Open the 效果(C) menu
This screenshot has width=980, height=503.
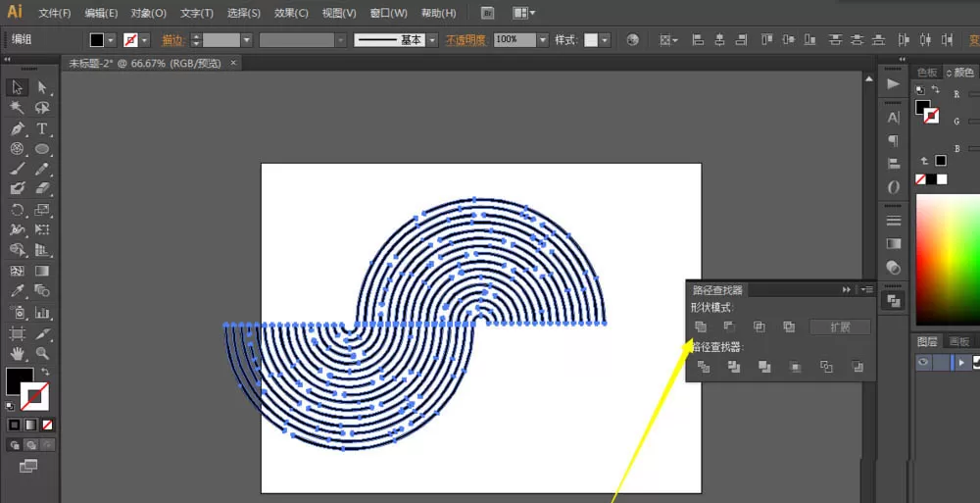click(291, 13)
